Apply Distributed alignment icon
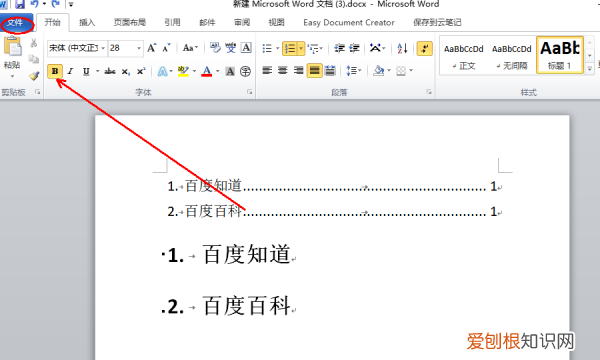The width and height of the screenshot is (600, 360). (330, 70)
